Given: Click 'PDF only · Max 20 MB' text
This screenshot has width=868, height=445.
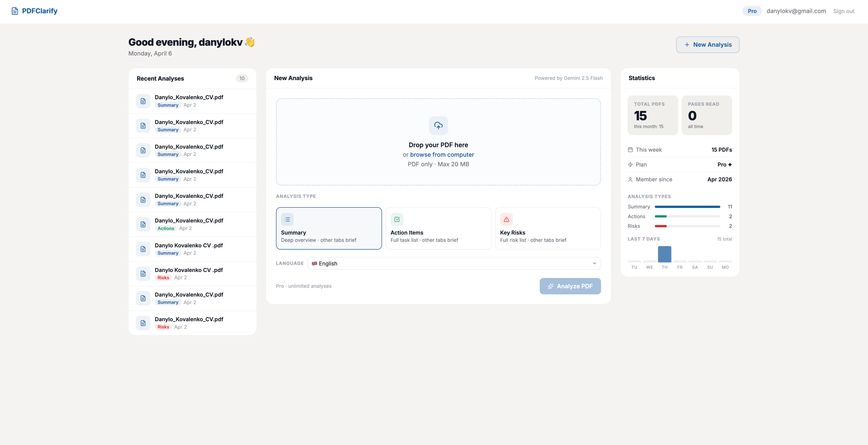Looking at the screenshot, I should [438, 164].
